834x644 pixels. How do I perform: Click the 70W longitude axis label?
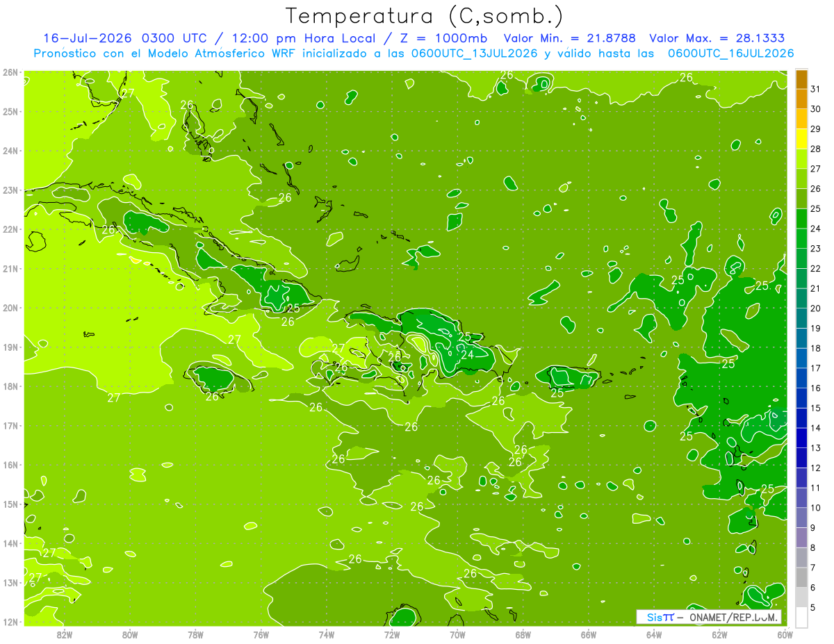tap(457, 634)
